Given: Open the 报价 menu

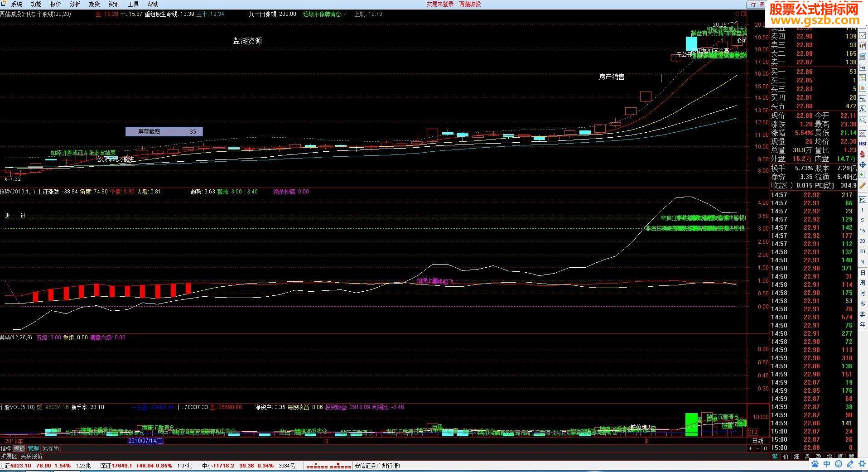Looking at the screenshot, I should (x=55, y=4).
